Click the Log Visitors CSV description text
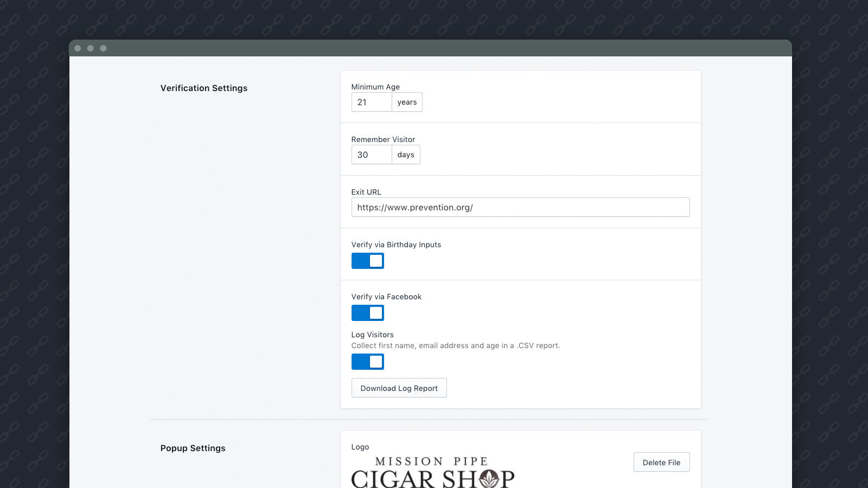Viewport: 868px width, 488px height. pyautogui.click(x=456, y=345)
